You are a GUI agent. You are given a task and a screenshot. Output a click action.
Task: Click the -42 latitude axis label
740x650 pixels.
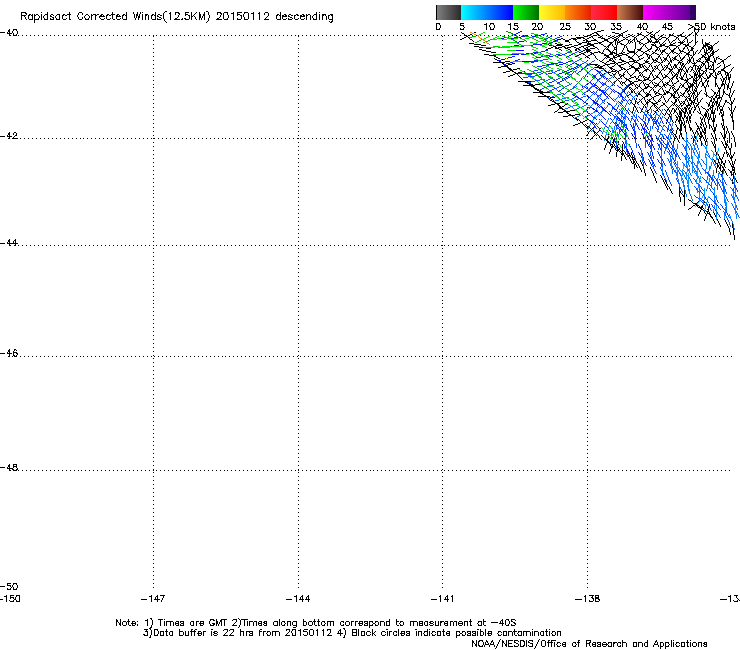click(9, 136)
